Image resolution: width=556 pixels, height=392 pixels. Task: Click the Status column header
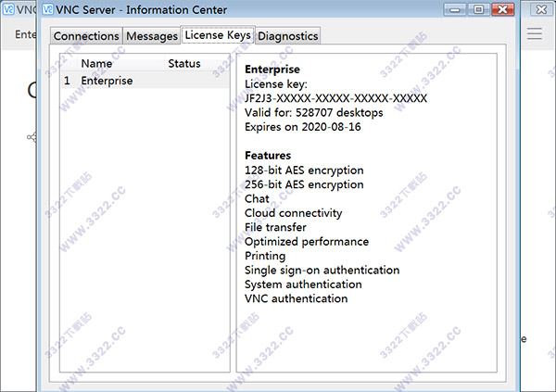click(x=184, y=64)
